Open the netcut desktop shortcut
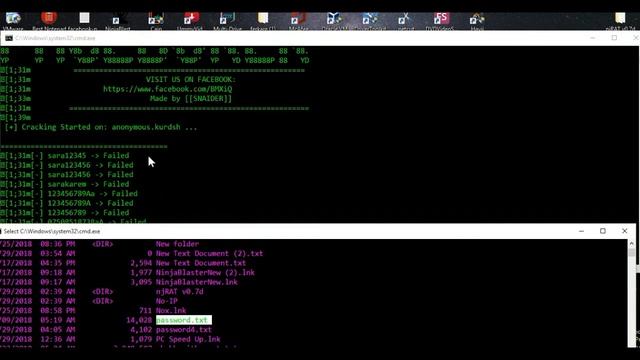640x360 pixels. (405, 21)
